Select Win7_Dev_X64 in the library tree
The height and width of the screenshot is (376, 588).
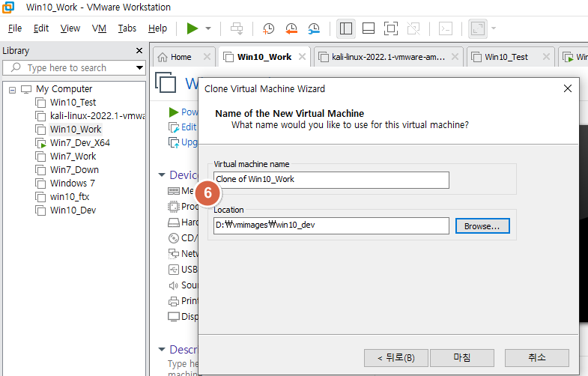tap(80, 143)
